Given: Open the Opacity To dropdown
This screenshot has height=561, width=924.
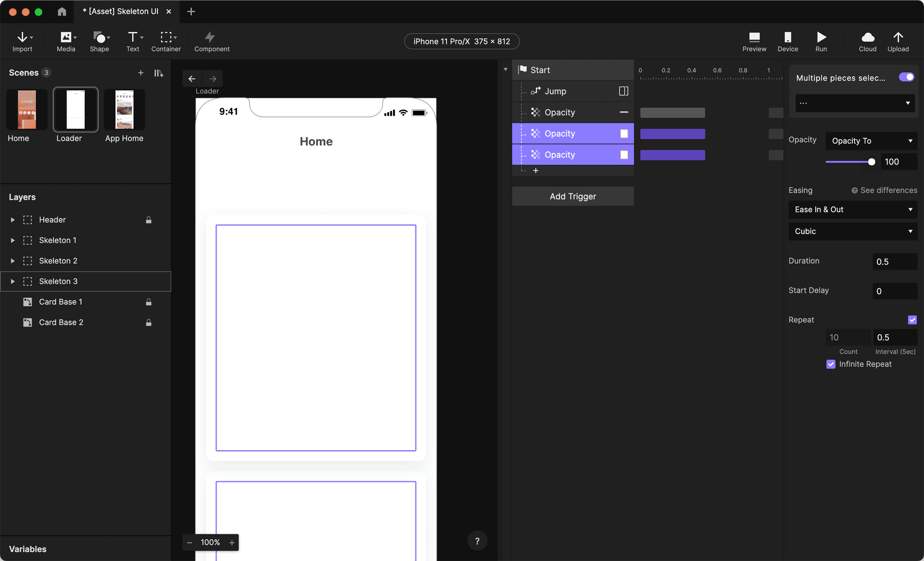Looking at the screenshot, I should (x=871, y=141).
